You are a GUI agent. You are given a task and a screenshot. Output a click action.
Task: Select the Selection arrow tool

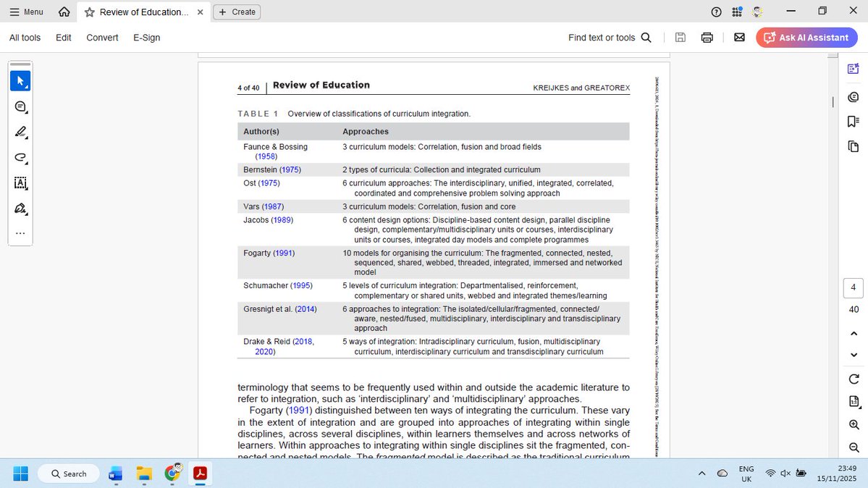tap(20, 80)
